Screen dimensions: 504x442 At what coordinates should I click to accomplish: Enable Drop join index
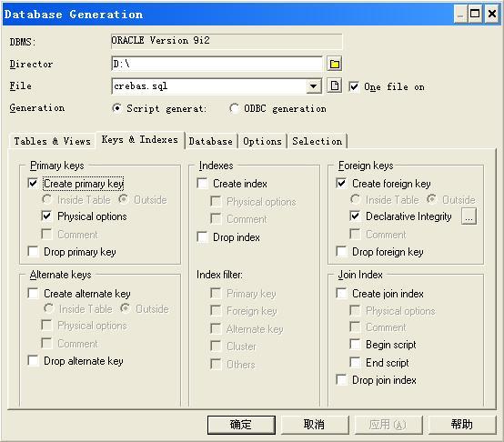click(341, 379)
